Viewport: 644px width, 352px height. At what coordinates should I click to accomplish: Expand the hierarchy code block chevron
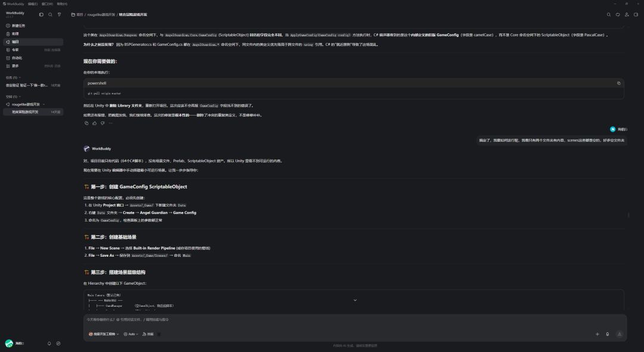coord(355,300)
